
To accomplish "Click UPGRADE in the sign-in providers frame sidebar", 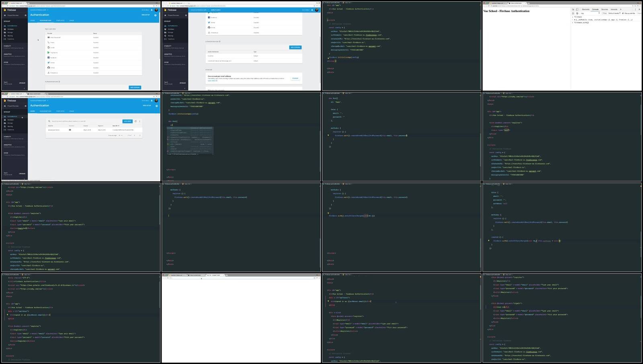I will tap(22, 83).
